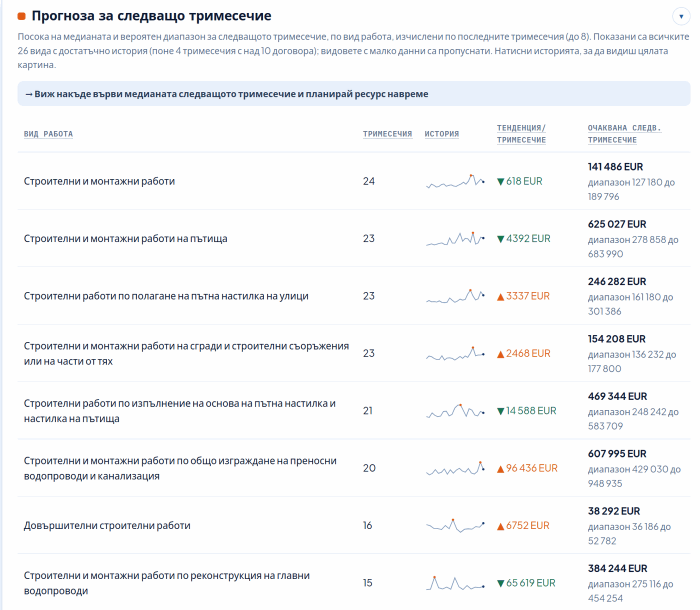Sort by the ВИД РАБОТА column header

(48, 134)
